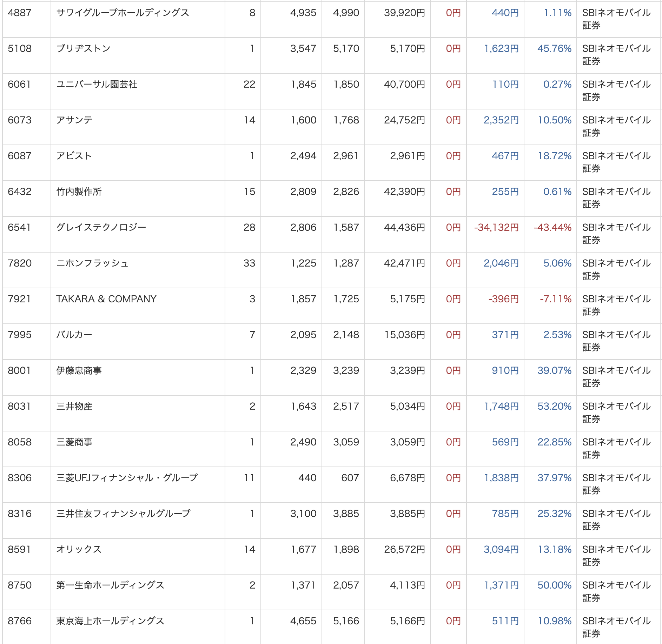This screenshot has width=662, height=644.
Task: Click the 3,094円 profit value
Action: point(501,550)
